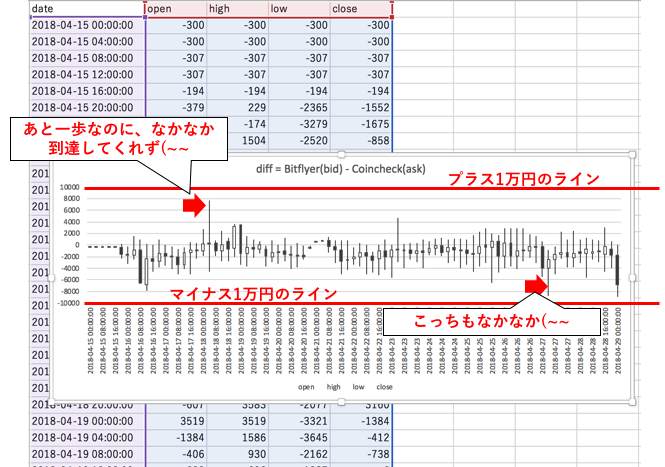Click date cell 2018-04-15 08:00:00
This screenshot has height=467, width=665.
87,59
